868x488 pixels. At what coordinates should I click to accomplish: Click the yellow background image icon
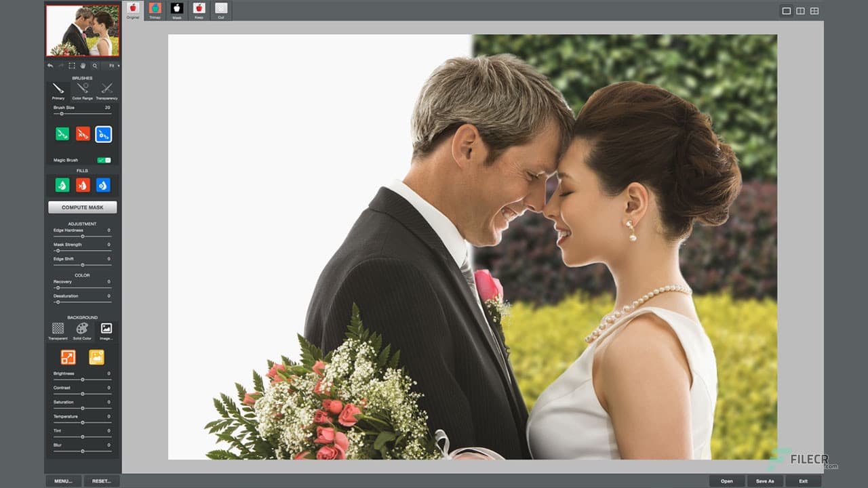click(x=97, y=357)
